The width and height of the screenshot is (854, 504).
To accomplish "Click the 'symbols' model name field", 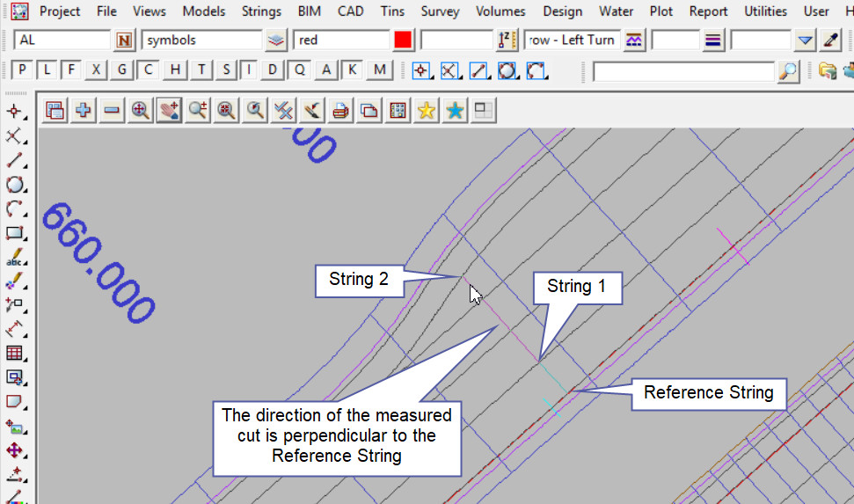I will tap(201, 40).
